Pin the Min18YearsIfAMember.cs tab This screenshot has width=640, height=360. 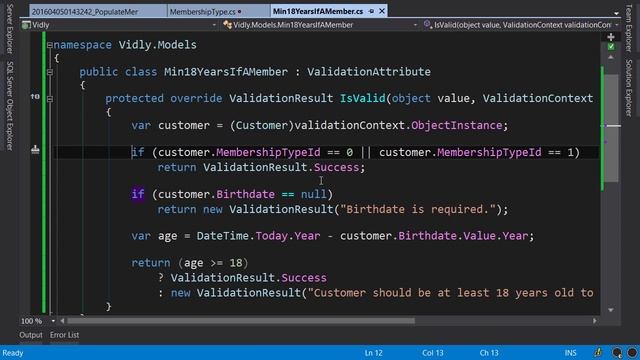click(371, 11)
